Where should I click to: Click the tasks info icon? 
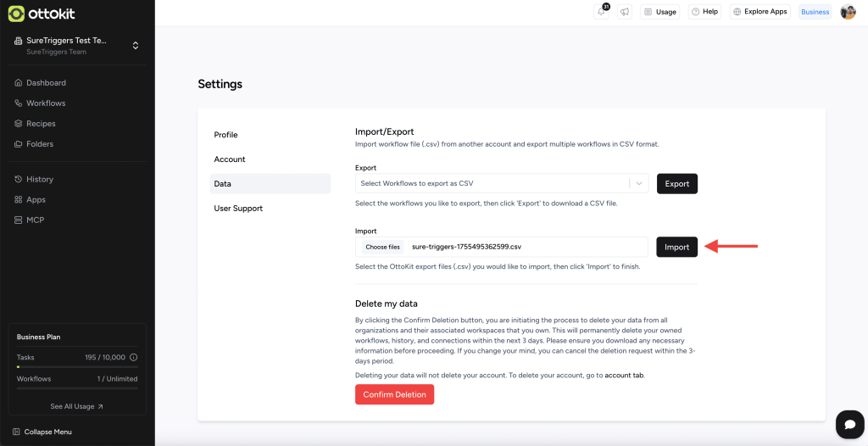coord(134,358)
